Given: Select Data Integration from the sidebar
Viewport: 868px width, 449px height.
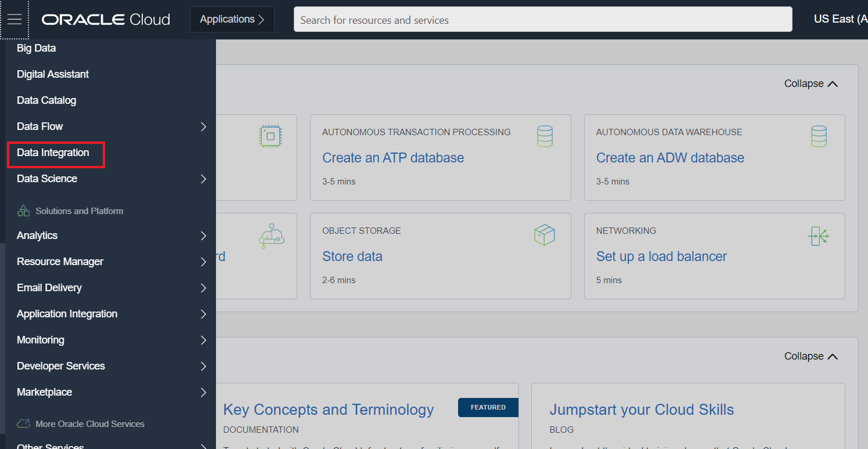Looking at the screenshot, I should pyautogui.click(x=53, y=152).
